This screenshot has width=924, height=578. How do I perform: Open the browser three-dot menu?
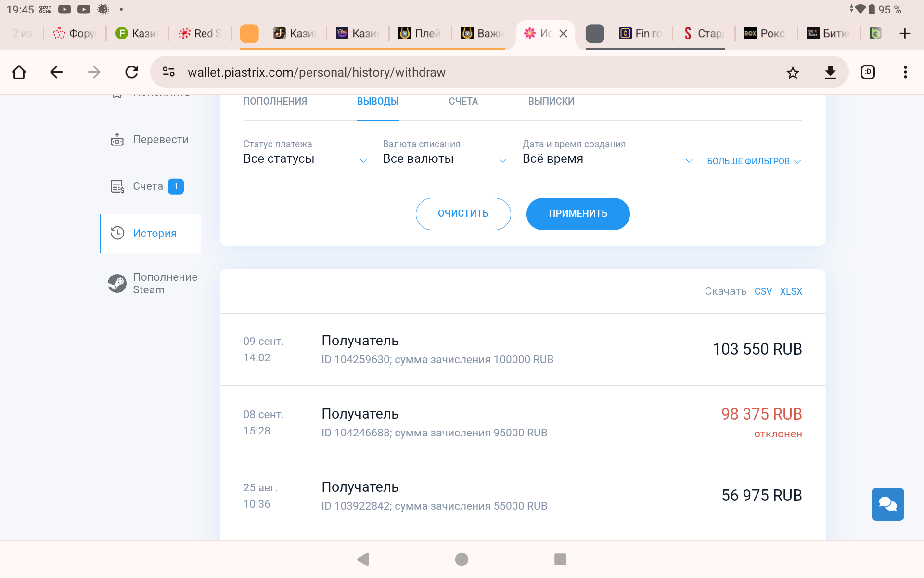pos(905,73)
